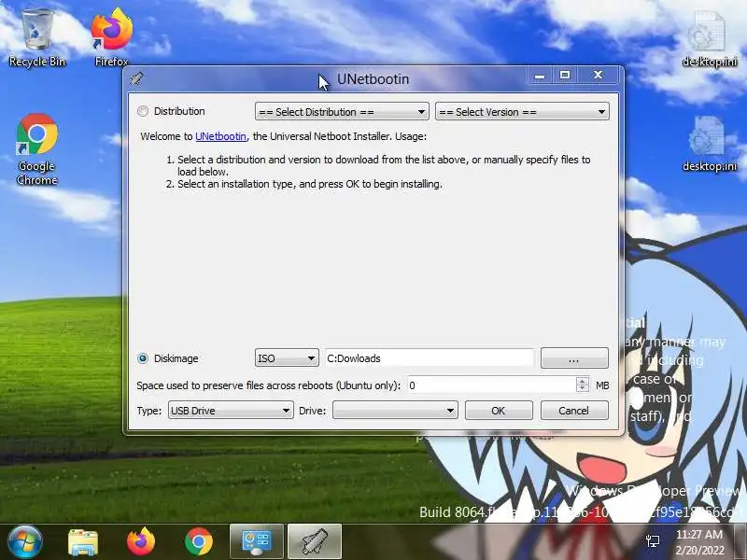Open the Type USB Drive dropdown
The height and width of the screenshot is (560, 747).
coord(231,411)
